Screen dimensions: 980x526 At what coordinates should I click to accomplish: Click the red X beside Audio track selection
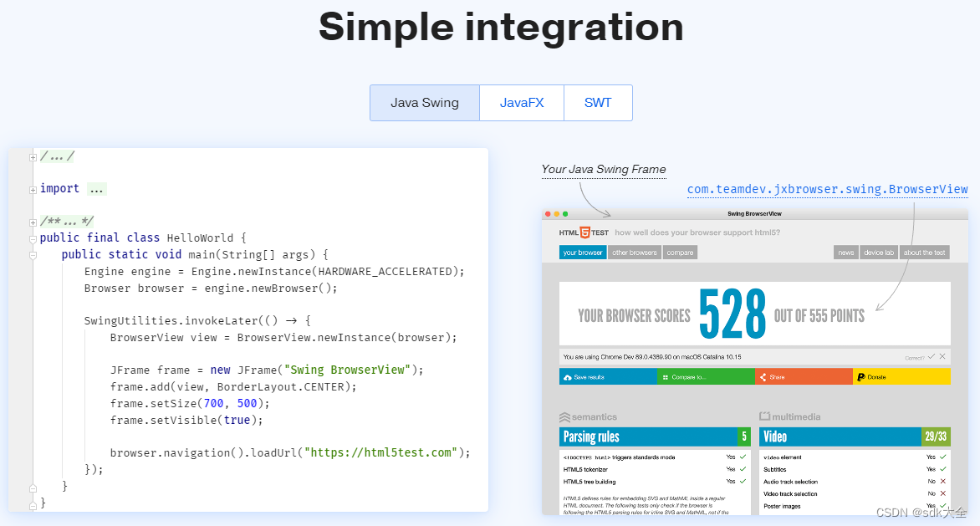click(942, 482)
